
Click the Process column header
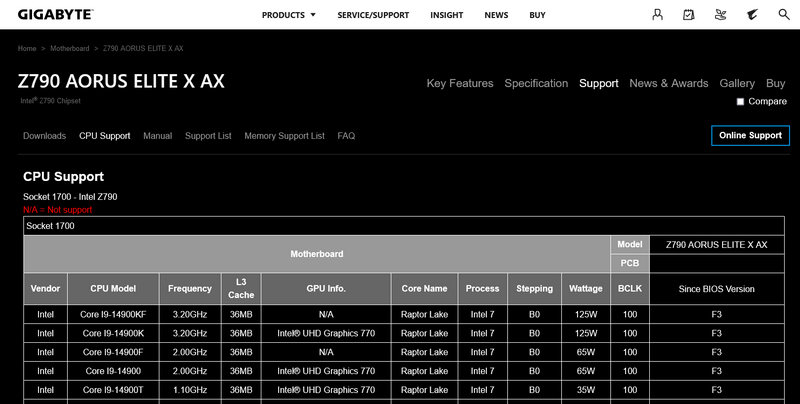482,289
